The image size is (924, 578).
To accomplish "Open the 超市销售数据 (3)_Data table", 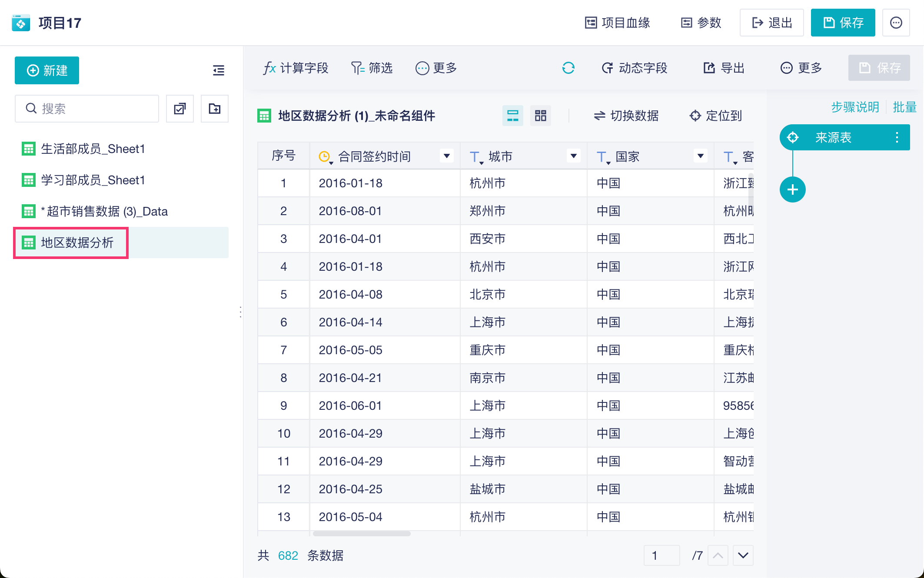I will (x=104, y=212).
